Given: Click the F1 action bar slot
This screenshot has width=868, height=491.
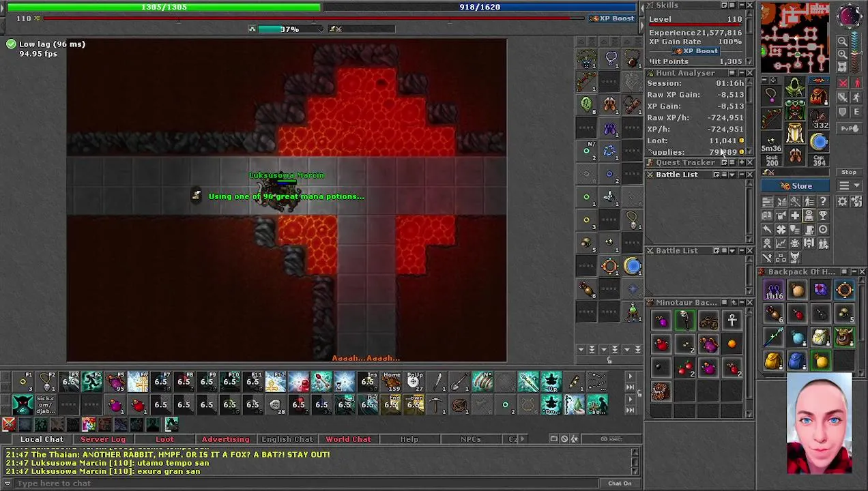Looking at the screenshot, I should tap(24, 383).
